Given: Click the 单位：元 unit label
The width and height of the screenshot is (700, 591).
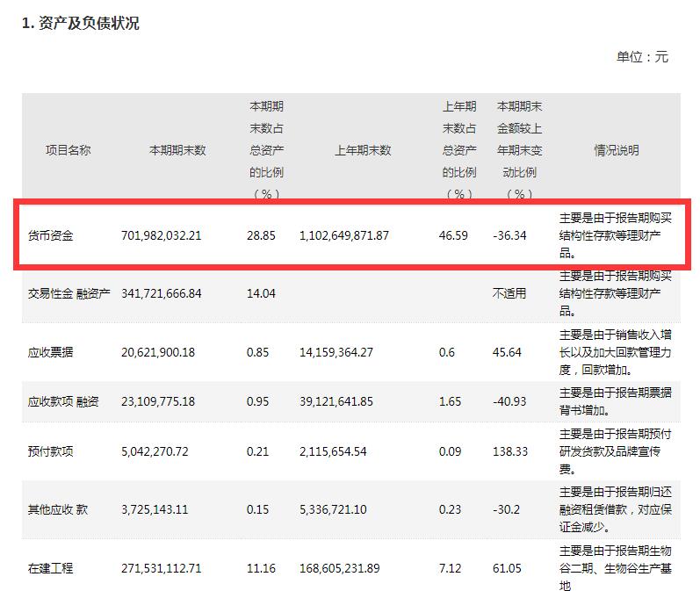Looking at the screenshot, I should point(642,56).
